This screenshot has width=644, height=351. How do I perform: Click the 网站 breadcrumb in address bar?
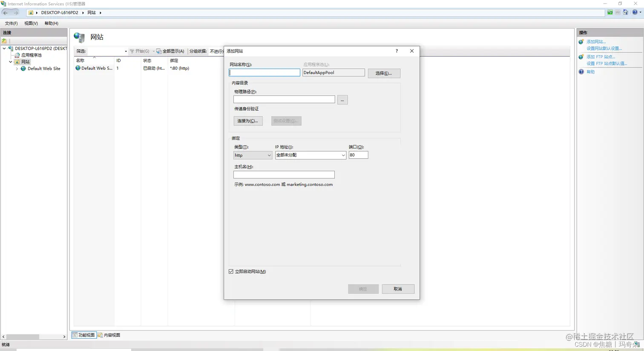point(92,13)
